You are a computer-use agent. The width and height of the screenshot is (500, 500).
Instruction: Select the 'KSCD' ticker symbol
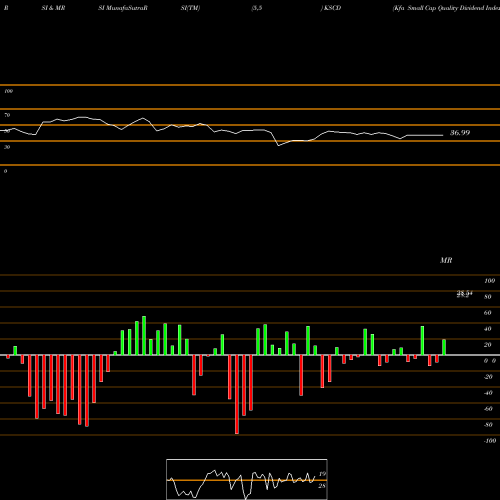[x=332, y=8]
